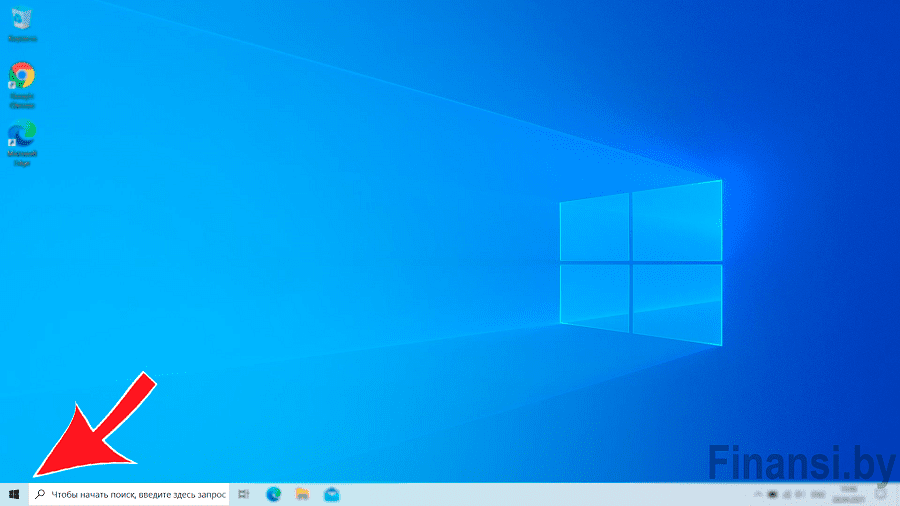Open the clock and date flyout
The height and width of the screenshot is (506, 900).
click(x=848, y=494)
